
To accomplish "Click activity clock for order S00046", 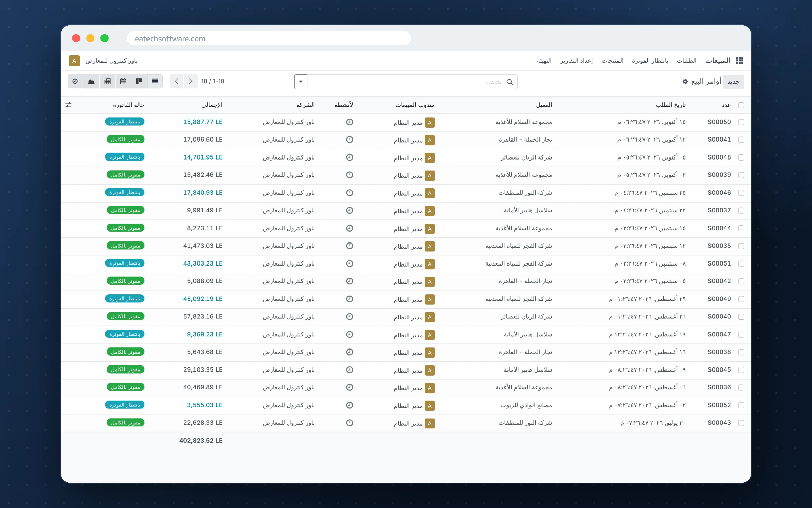I will (349, 193).
